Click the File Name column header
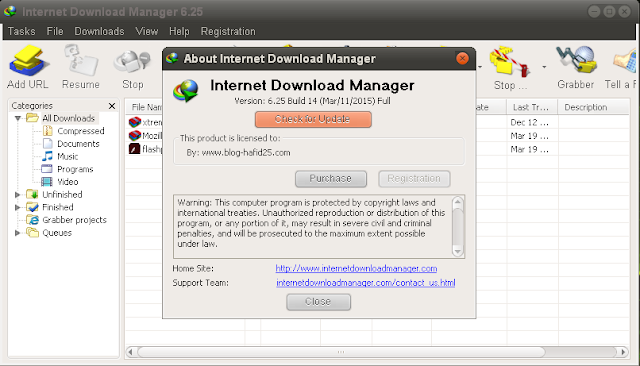Image resolution: width=640 pixels, height=366 pixels. click(x=144, y=107)
